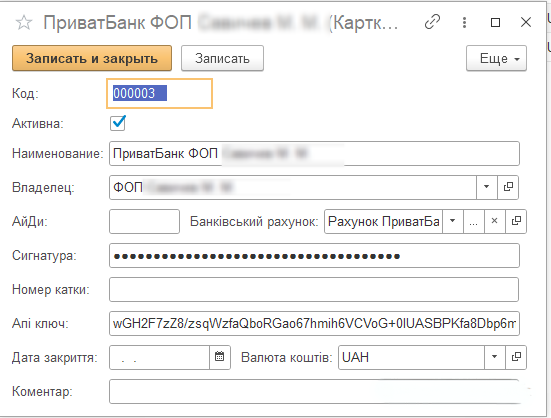Viewport: 551px width, 418px height.
Task: Uncheck the Активна checkbox
Action: [x=118, y=123]
